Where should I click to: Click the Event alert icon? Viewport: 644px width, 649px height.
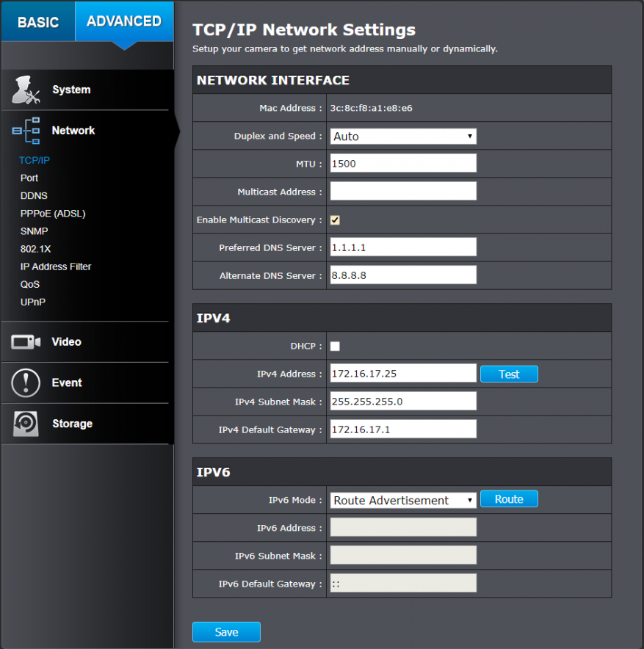coord(26,383)
